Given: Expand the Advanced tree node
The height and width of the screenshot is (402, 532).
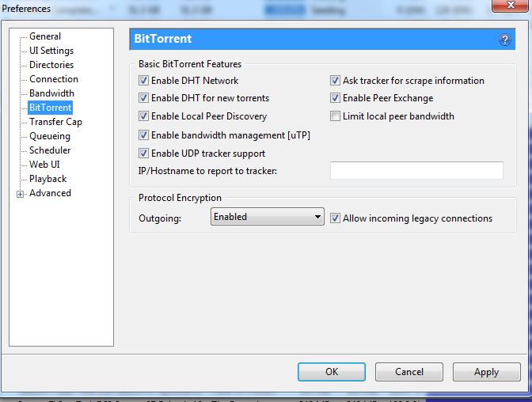Looking at the screenshot, I should (20, 194).
